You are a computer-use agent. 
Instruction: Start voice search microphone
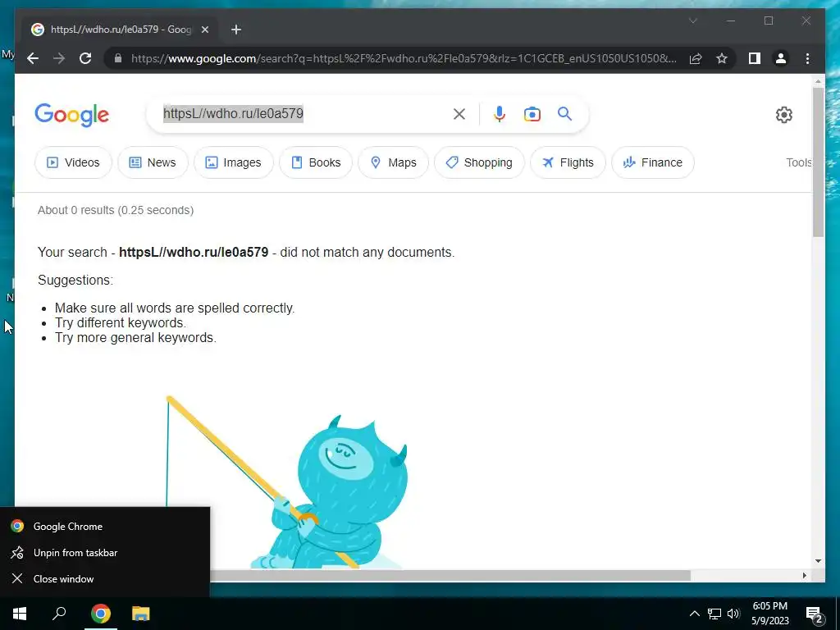click(x=500, y=114)
